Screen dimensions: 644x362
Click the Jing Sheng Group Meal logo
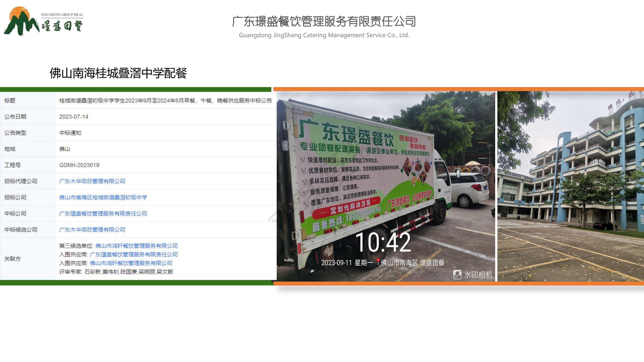[x=44, y=21]
